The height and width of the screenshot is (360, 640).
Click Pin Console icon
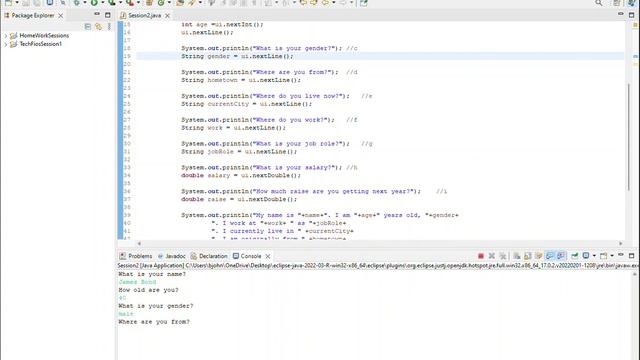[x=575, y=256]
